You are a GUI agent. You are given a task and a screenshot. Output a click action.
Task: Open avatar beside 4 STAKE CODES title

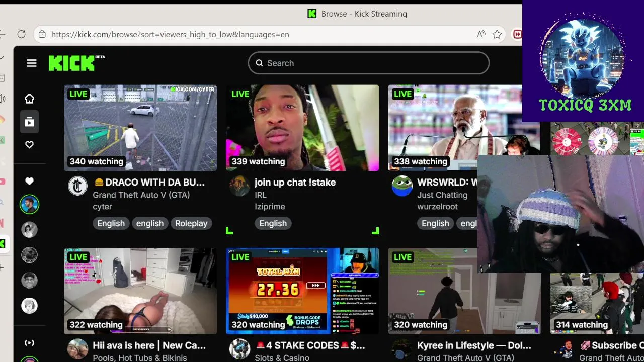click(239, 349)
